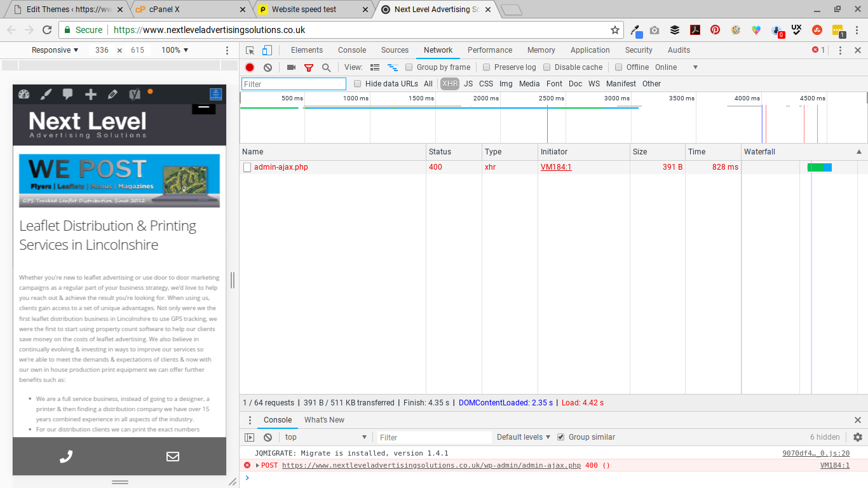Toggle the overview waterfall view icon

(393, 67)
